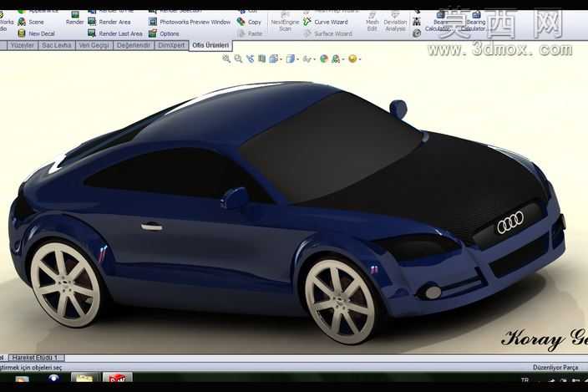Expand the Hide/Show Items dropdown arrow
This screenshot has height=392, width=588.
point(314,59)
